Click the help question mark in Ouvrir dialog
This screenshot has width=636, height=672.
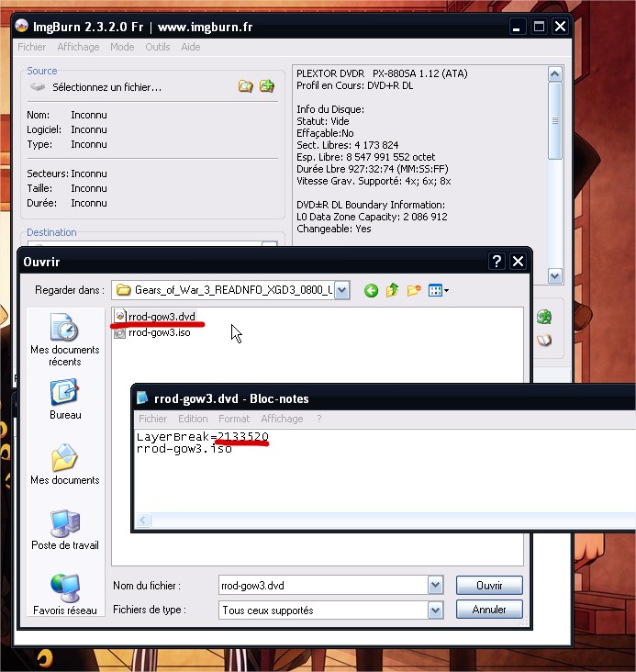[497, 261]
